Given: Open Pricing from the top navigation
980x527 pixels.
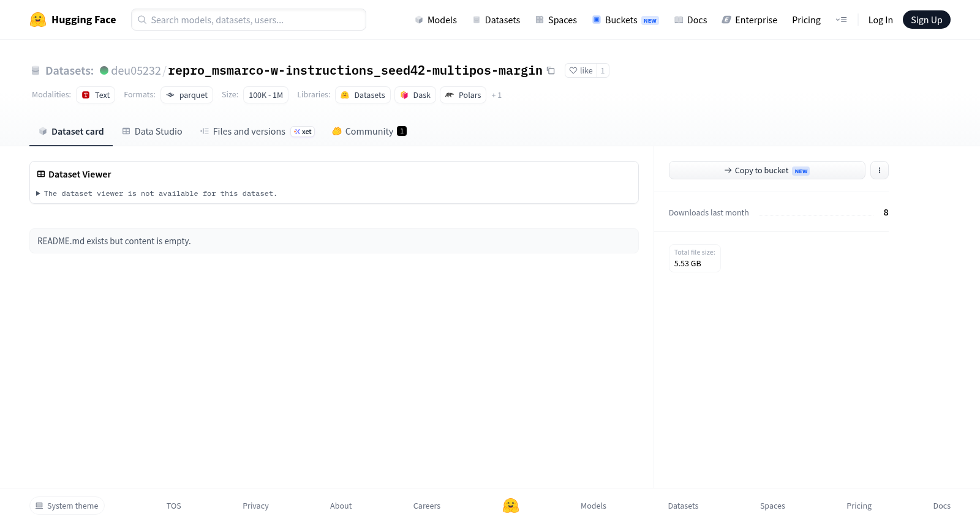Looking at the screenshot, I should tap(806, 20).
